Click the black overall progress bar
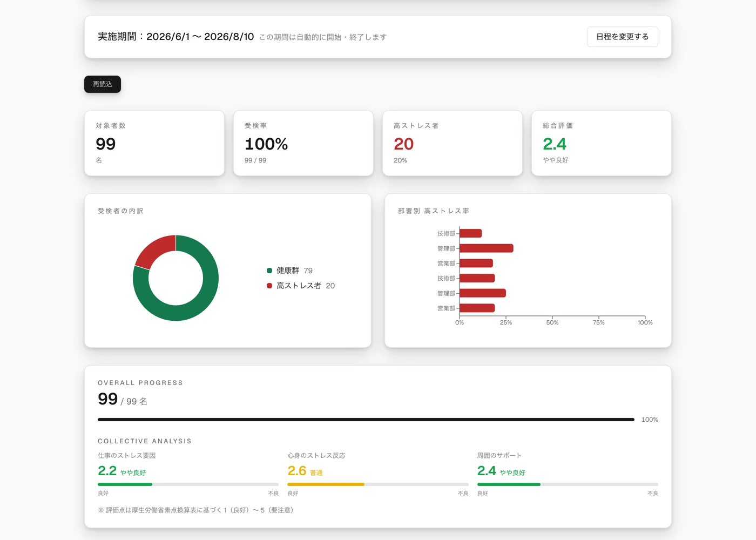 coord(366,420)
